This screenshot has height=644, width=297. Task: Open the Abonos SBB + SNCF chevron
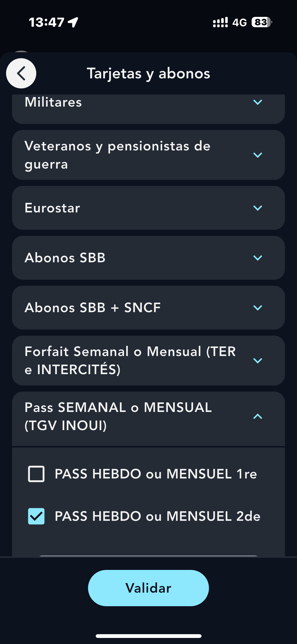click(257, 308)
